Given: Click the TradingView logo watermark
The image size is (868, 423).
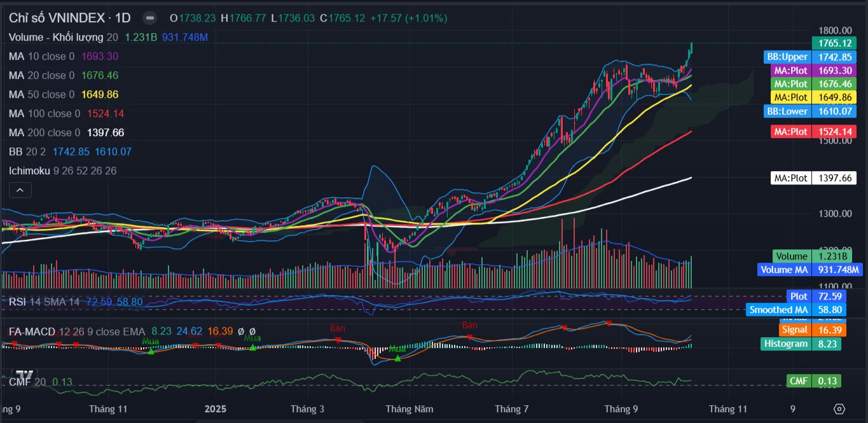Looking at the screenshot, I should 25,375.
